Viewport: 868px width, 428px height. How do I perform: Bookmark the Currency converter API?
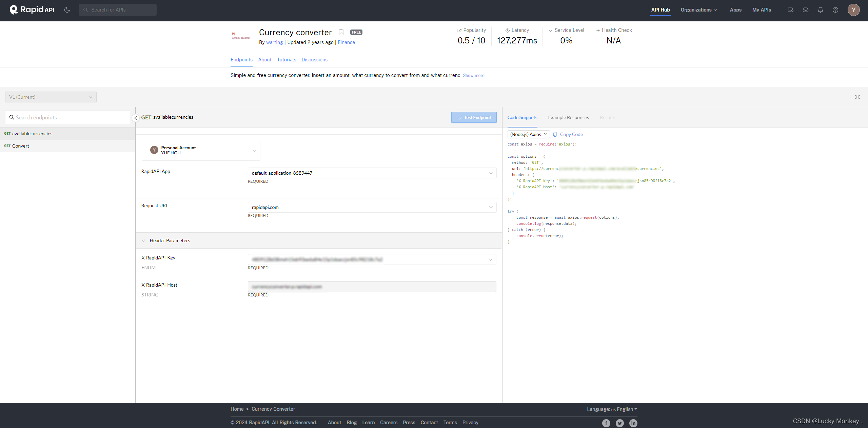tap(341, 32)
